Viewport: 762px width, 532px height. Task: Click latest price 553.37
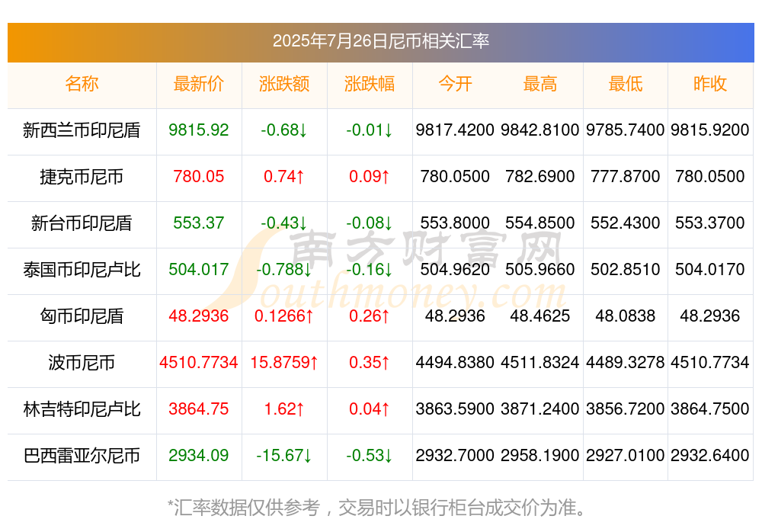tap(199, 223)
